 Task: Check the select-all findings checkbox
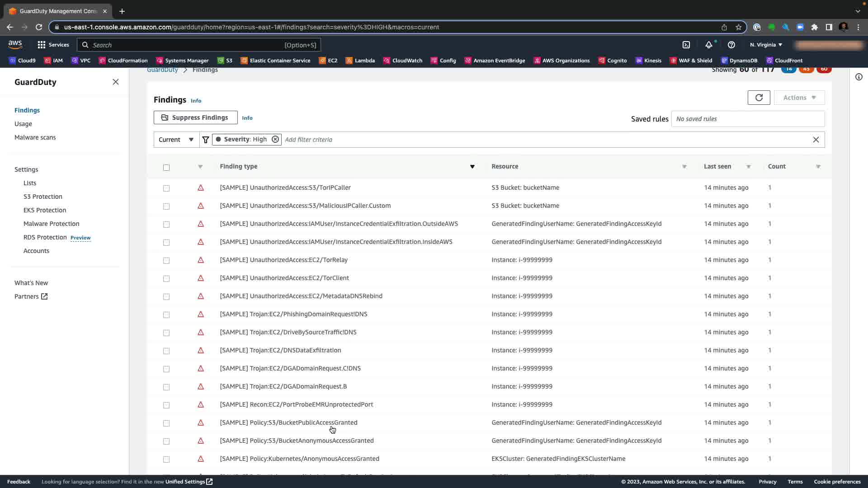(166, 168)
